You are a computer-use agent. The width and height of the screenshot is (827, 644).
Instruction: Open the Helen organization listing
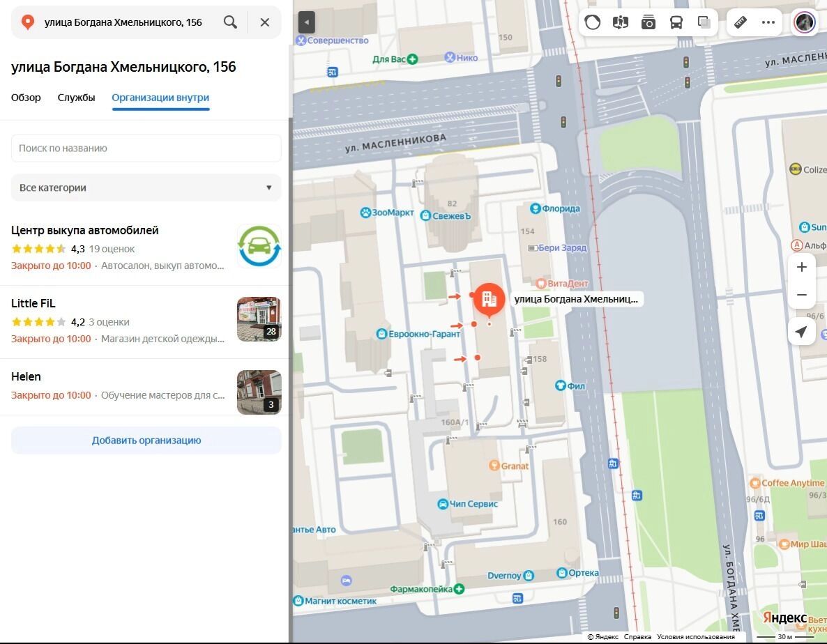click(x=146, y=387)
